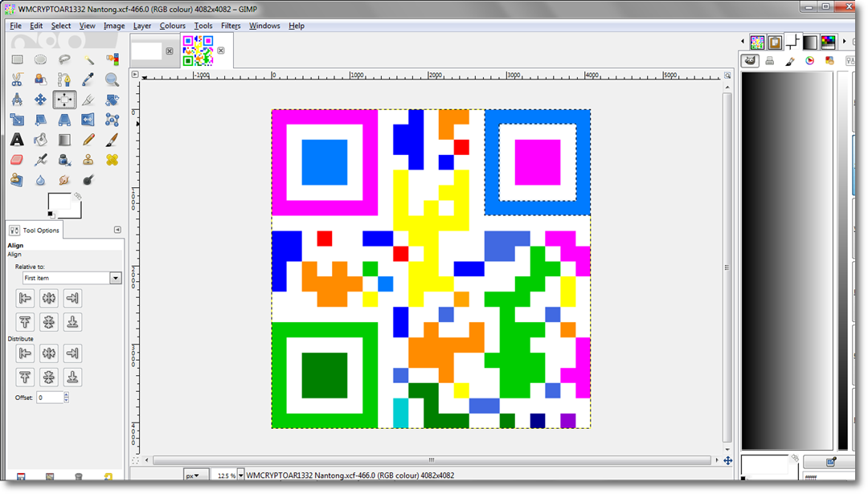The image size is (868, 494).
Task: Open the Windows menu
Action: pyautogui.click(x=264, y=26)
